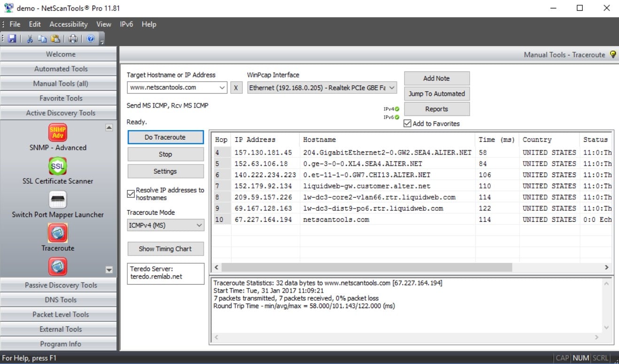Screen dimensions: 619x364
Task: Click the Print toolbar icon
Action: 73,39
